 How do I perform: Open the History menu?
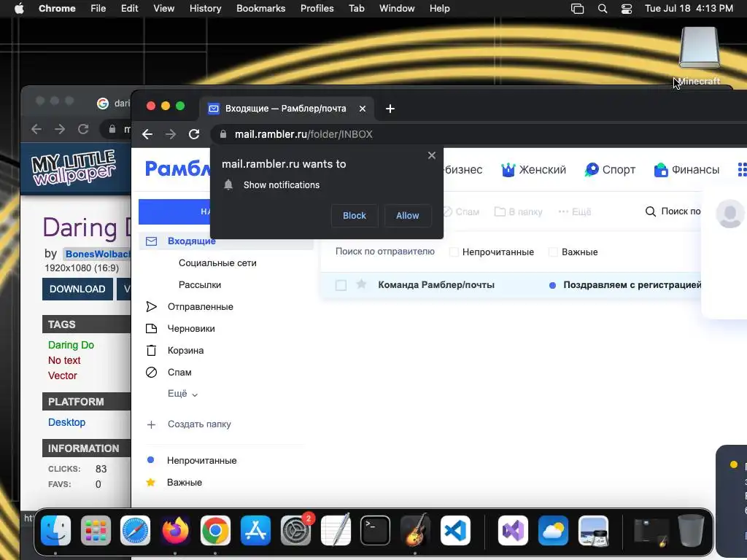[205, 9]
